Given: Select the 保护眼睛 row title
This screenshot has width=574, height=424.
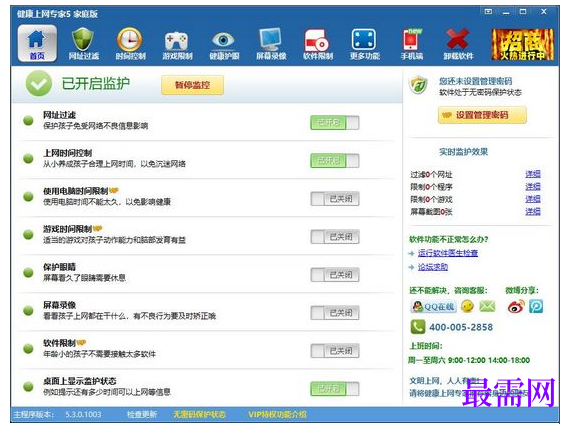Looking at the screenshot, I should coord(59,267).
